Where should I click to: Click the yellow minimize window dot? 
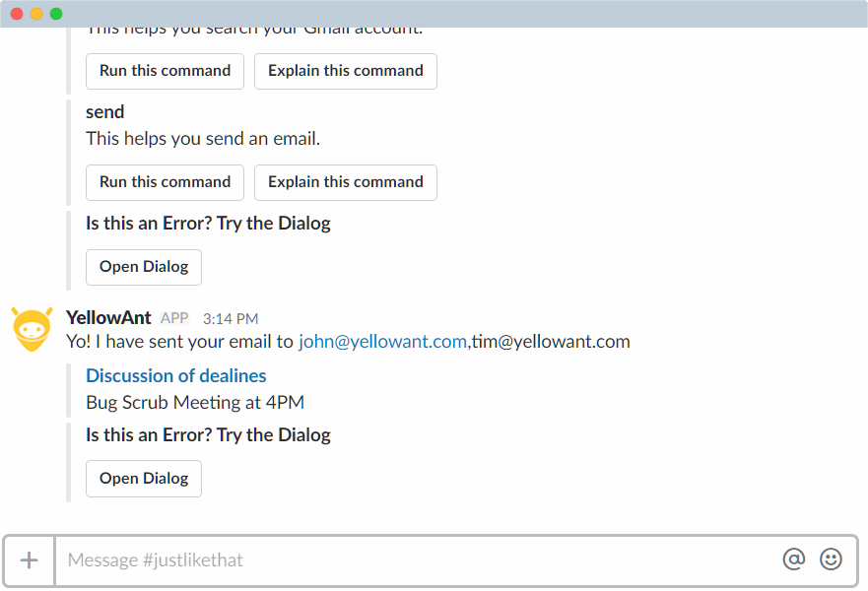click(36, 14)
